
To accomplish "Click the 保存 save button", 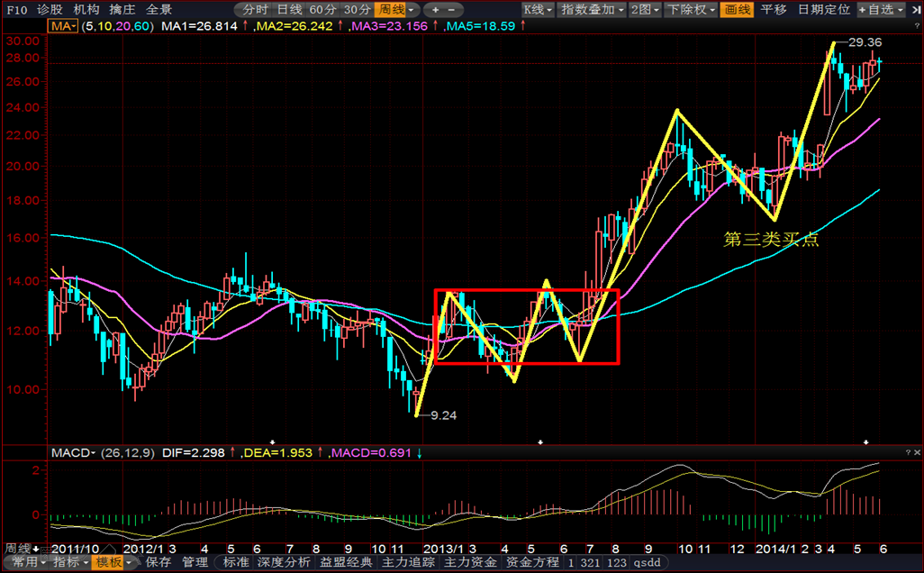I will tap(158, 562).
